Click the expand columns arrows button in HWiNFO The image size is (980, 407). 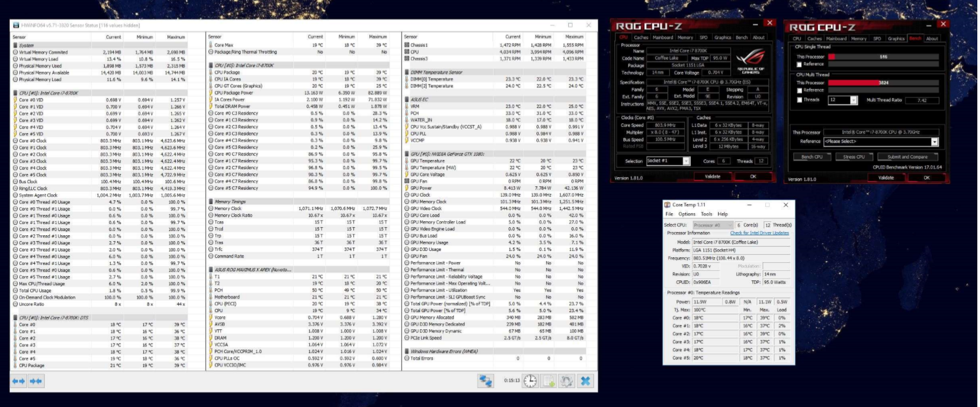[x=19, y=381]
